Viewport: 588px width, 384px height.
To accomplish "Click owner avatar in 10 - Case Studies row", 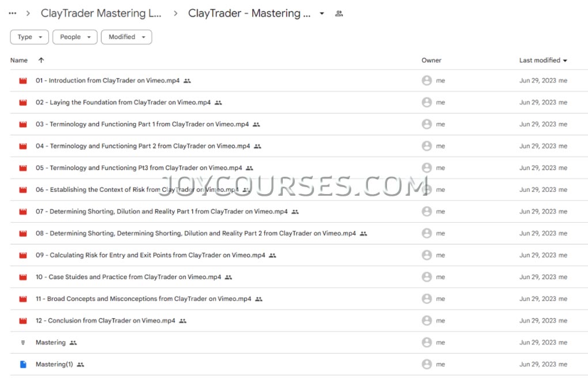I will coord(427,277).
